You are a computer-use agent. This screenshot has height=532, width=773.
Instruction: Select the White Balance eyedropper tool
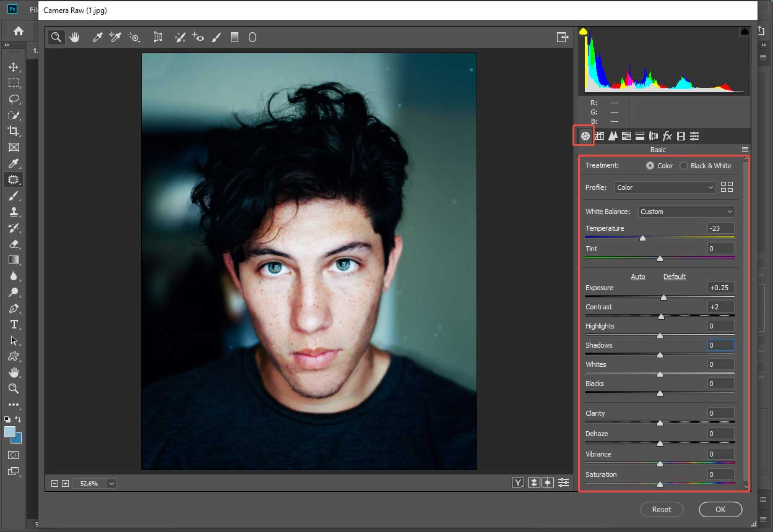pos(97,37)
